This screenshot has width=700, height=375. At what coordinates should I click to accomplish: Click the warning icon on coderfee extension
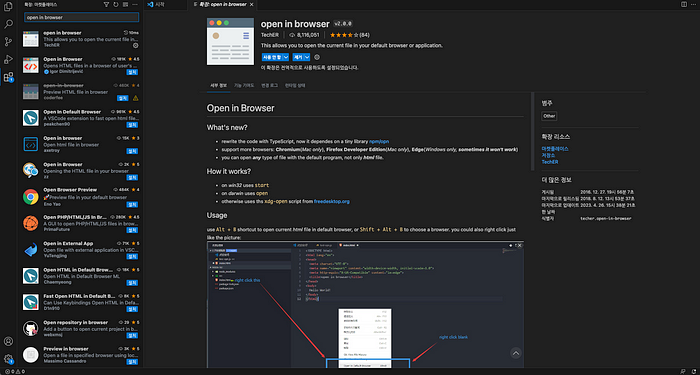click(x=136, y=98)
